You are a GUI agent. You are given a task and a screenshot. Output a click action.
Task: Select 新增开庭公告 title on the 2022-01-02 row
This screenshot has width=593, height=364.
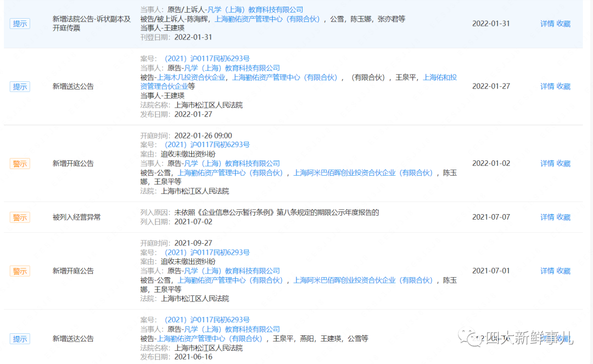tap(73, 164)
